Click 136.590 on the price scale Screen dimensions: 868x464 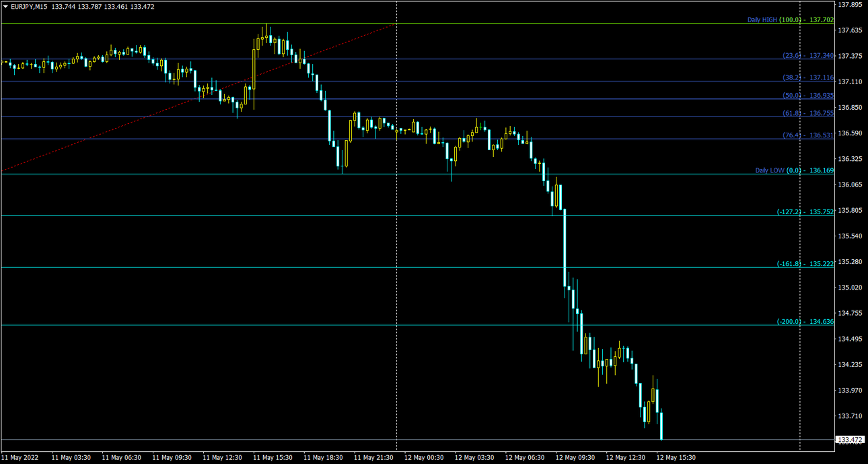[851, 133]
